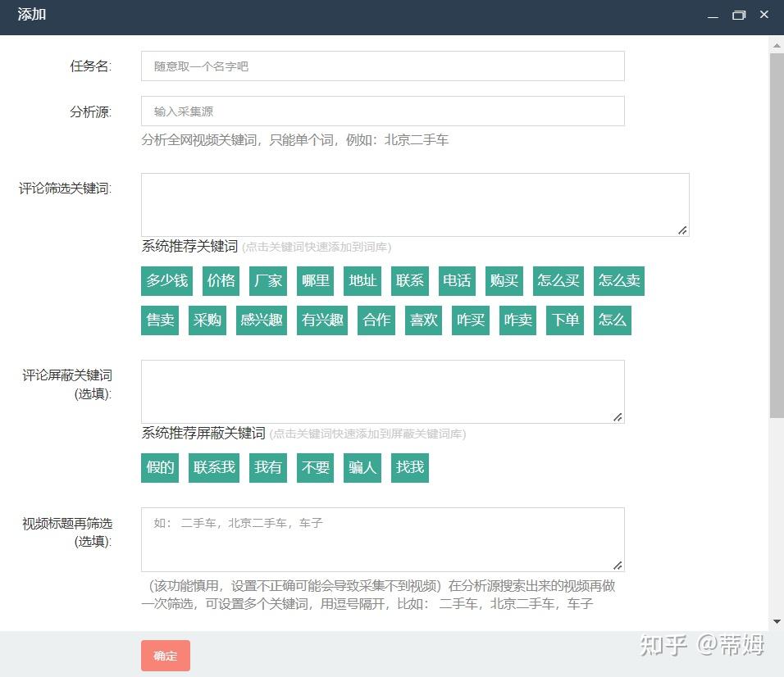Screen dimensions: 784x677
Task: Click the 系统推荐屏蔽关键词 heading text
Action: [203, 434]
